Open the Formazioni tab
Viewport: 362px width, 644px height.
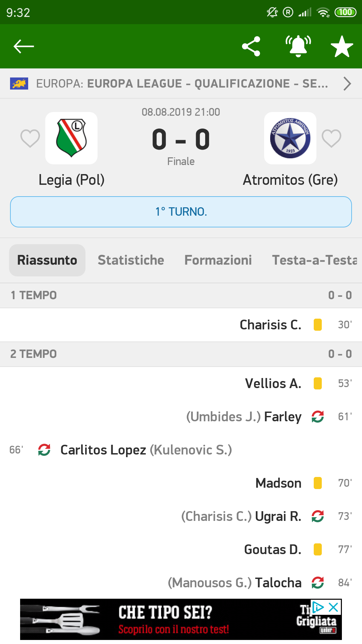218,260
